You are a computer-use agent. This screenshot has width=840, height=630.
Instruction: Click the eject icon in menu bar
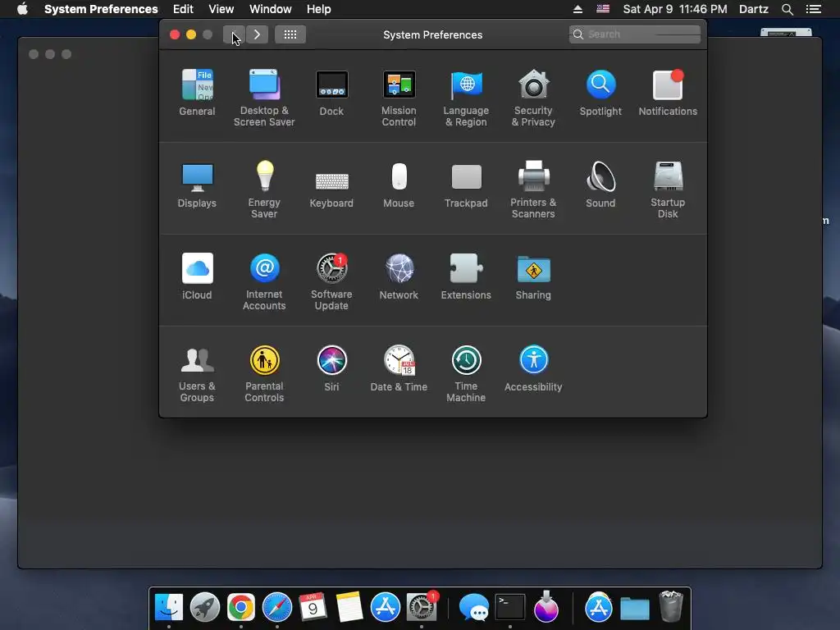pos(577,9)
